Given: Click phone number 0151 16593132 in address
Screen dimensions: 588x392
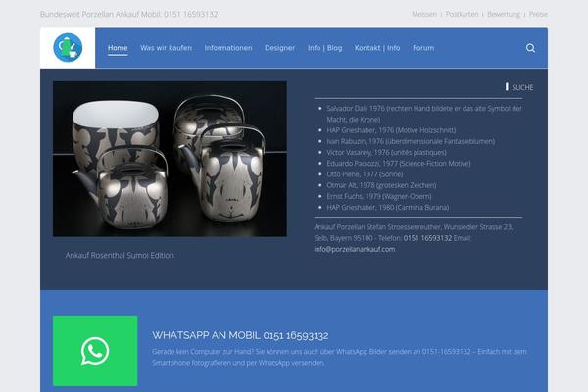Looking at the screenshot, I should point(427,238).
